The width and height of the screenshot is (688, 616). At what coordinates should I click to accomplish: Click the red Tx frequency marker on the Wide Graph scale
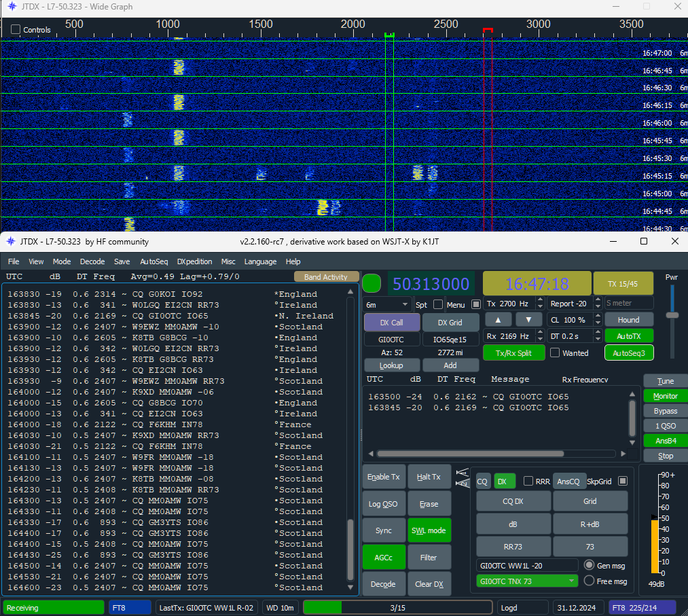488,31
